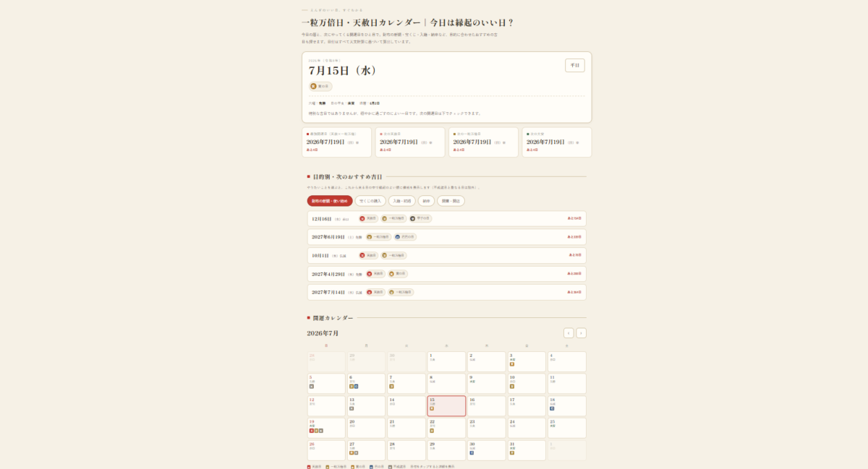
Task: Select July 27 in the calendar grid
Action: pyautogui.click(x=366, y=450)
